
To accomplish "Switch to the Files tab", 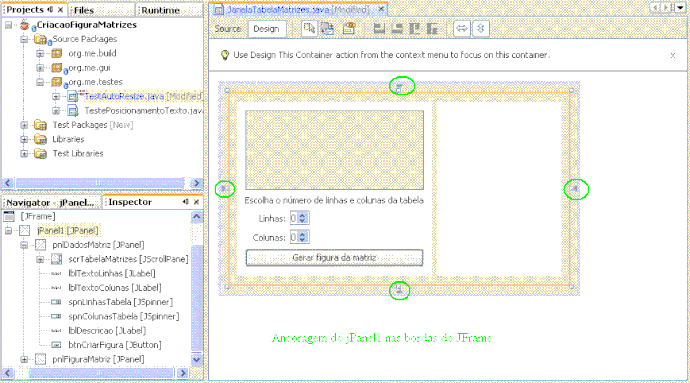I will click(x=84, y=10).
